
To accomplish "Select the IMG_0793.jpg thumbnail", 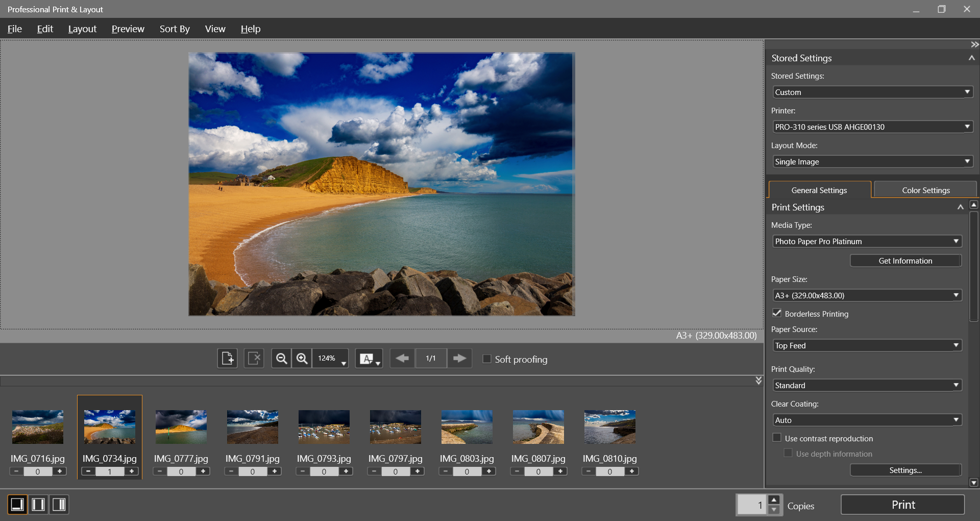I will click(x=324, y=427).
